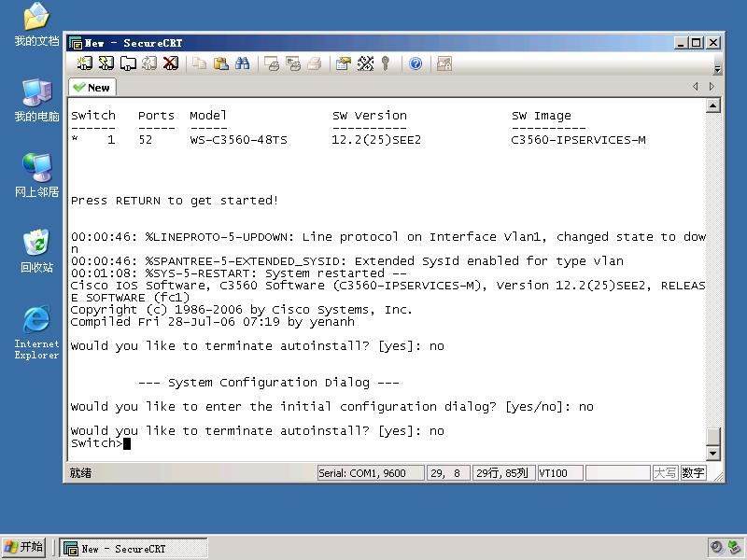Click the 'WS-C3560-48TS' model text
Screen dimensions: 747x560
pyautogui.click(x=239, y=140)
